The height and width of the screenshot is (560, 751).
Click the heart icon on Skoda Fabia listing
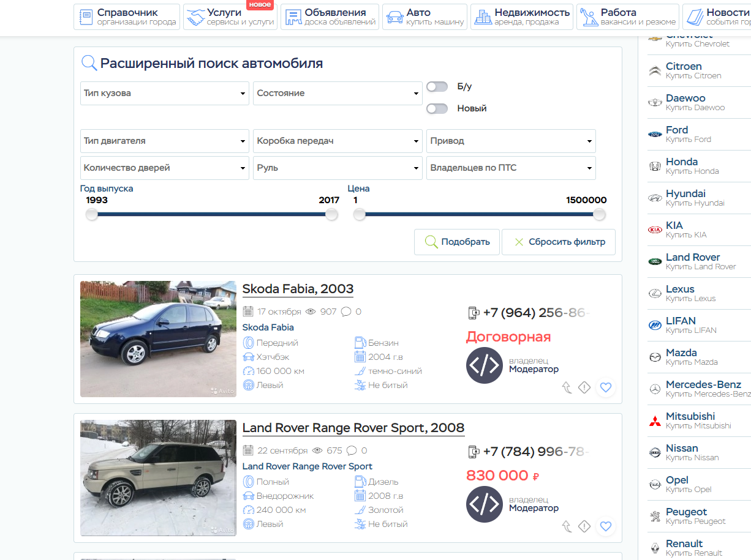coord(606,387)
